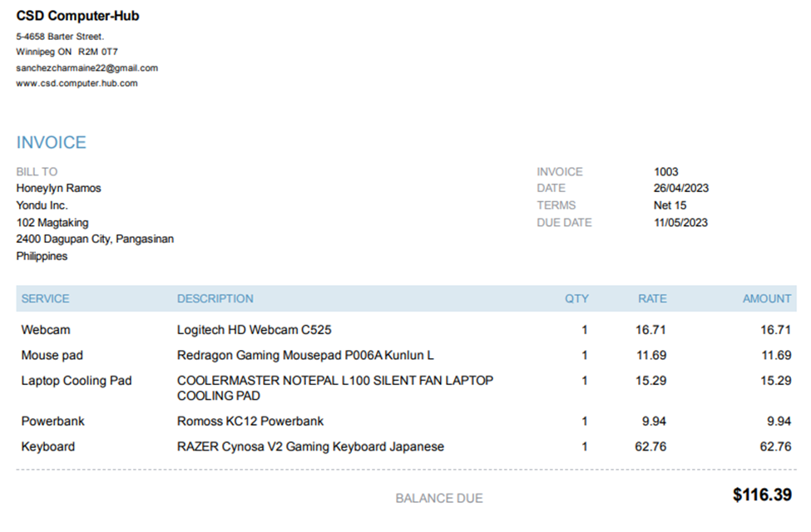Click the DUE DATE label

coord(564,223)
